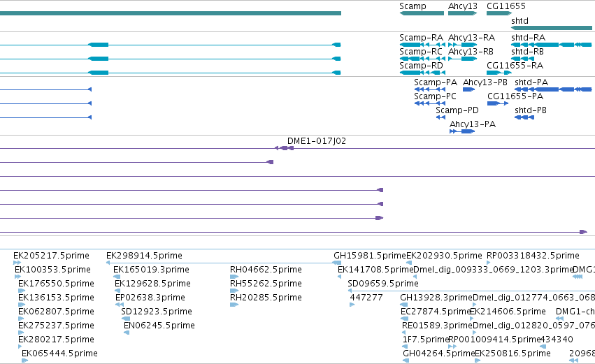The image size is (595, 364).
Task: Select the RP003318432.5prime EST label
Action: tap(533, 256)
